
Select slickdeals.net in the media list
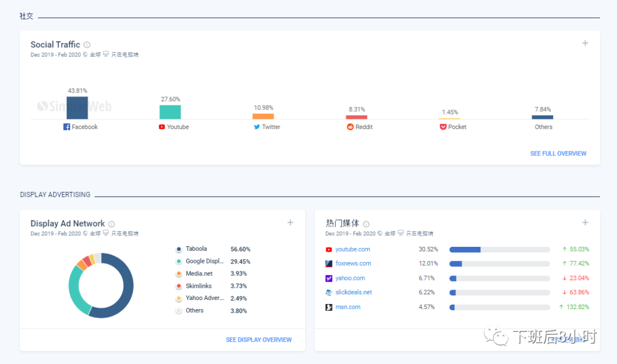tap(353, 292)
